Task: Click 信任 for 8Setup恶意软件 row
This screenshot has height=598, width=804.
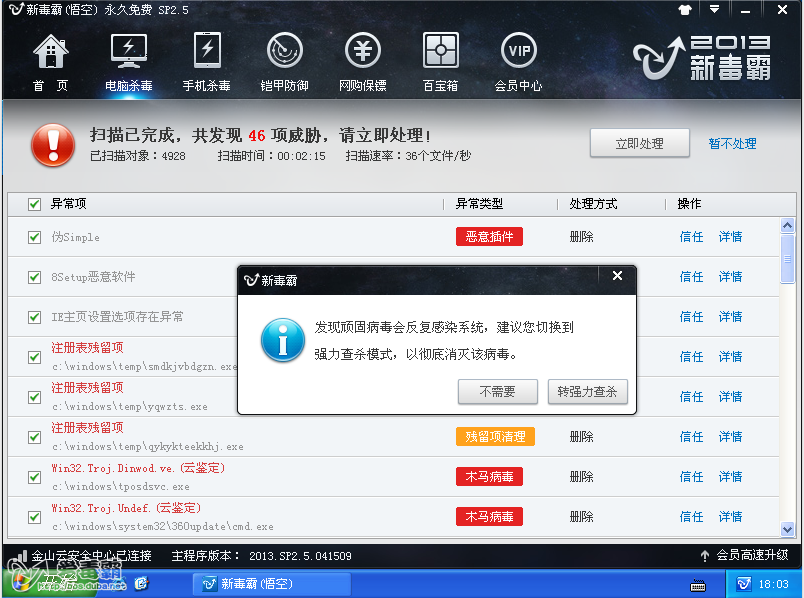Action: [x=691, y=277]
